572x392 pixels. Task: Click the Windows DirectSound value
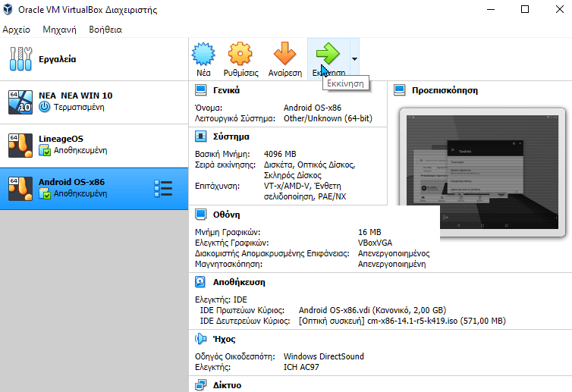[324, 356]
